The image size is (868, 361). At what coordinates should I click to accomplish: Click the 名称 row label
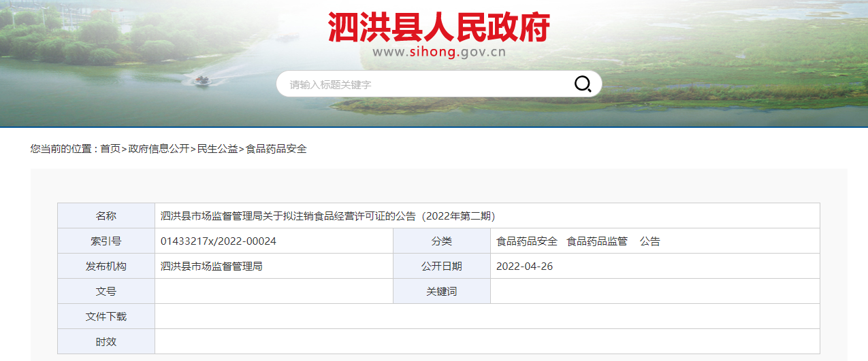click(x=106, y=216)
